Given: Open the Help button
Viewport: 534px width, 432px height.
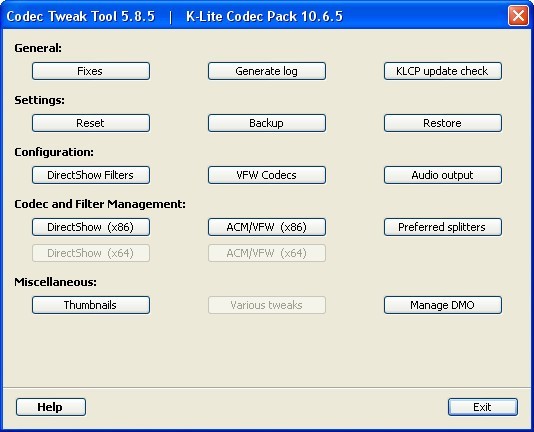Looking at the screenshot, I should [51, 407].
